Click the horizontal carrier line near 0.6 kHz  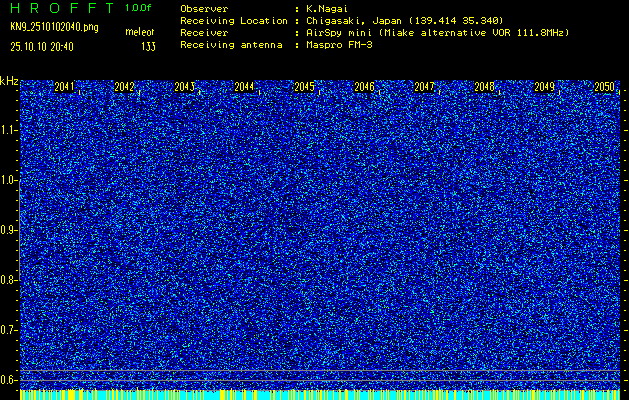pyautogui.click(x=320, y=371)
